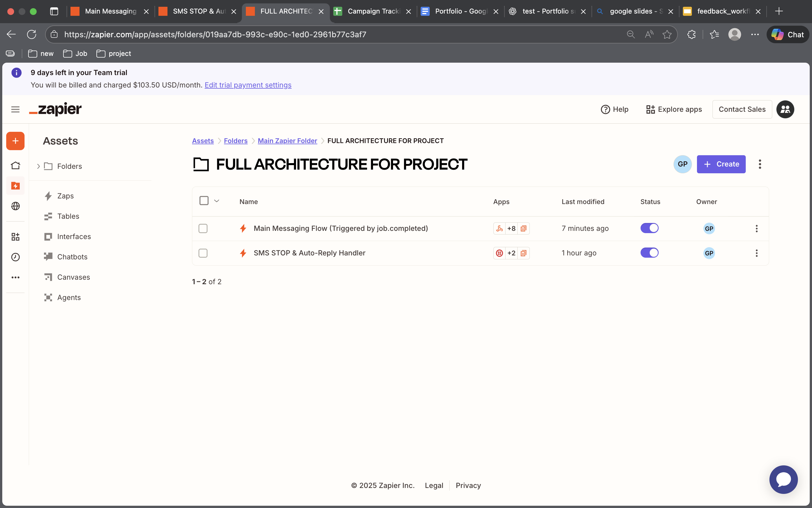Check the Main Messaging Flow row checkbox

point(203,229)
